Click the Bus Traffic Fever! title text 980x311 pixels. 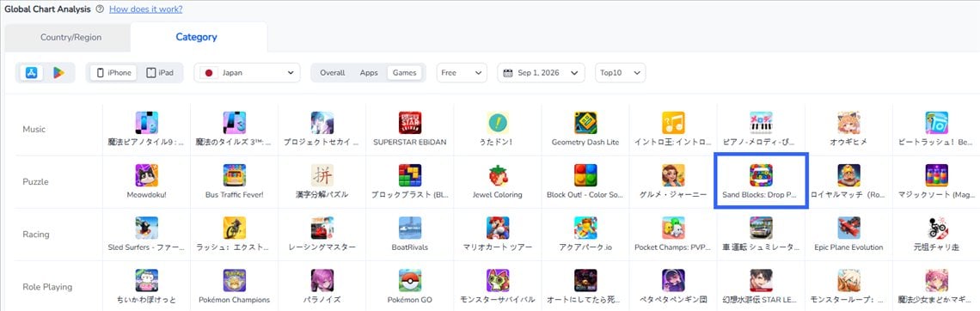(x=235, y=194)
